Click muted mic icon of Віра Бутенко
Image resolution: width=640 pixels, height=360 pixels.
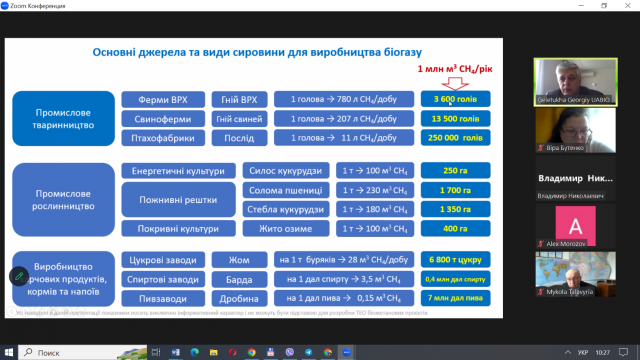click(x=541, y=148)
